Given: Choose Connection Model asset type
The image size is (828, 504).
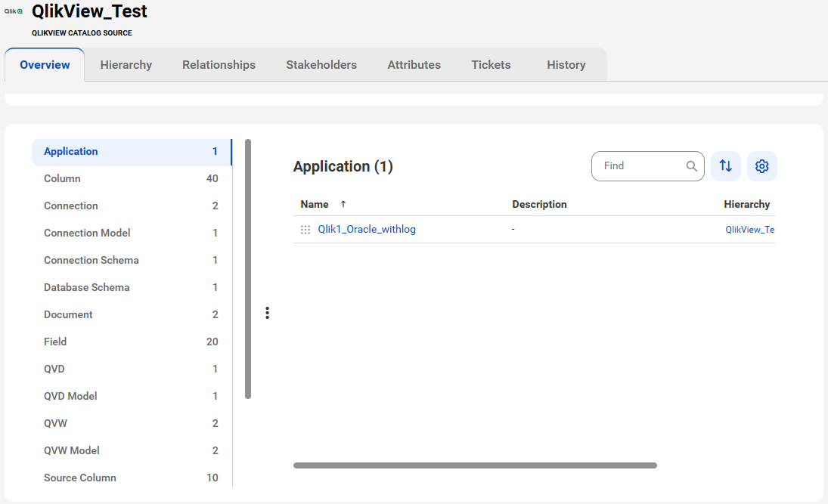Looking at the screenshot, I should pyautogui.click(x=131, y=233).
